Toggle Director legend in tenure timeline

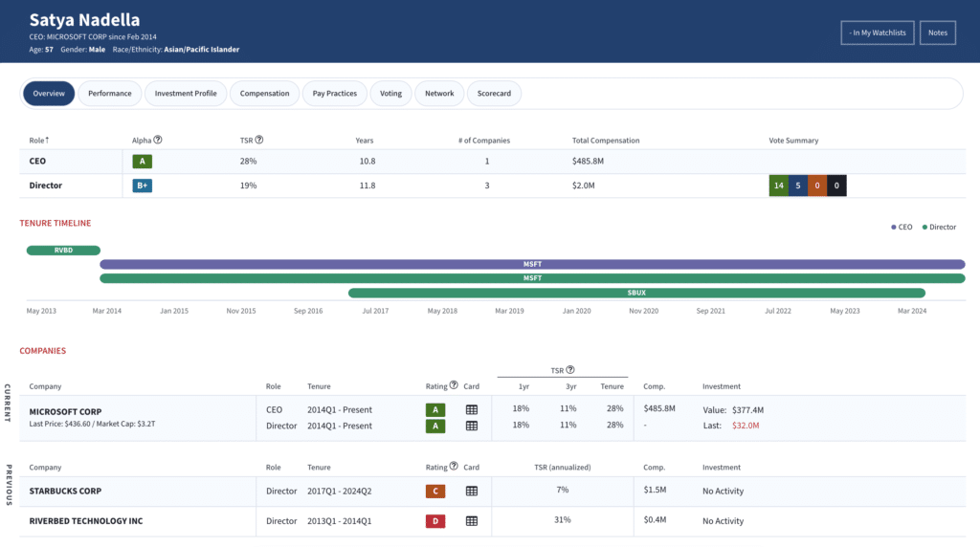tap(939, 227)
